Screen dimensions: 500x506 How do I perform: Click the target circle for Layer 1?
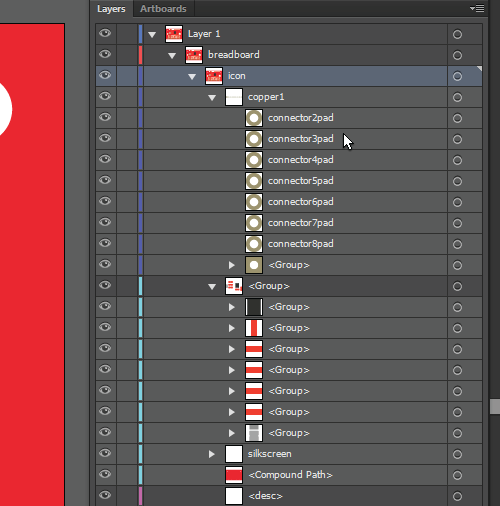[x=457, y=34]
